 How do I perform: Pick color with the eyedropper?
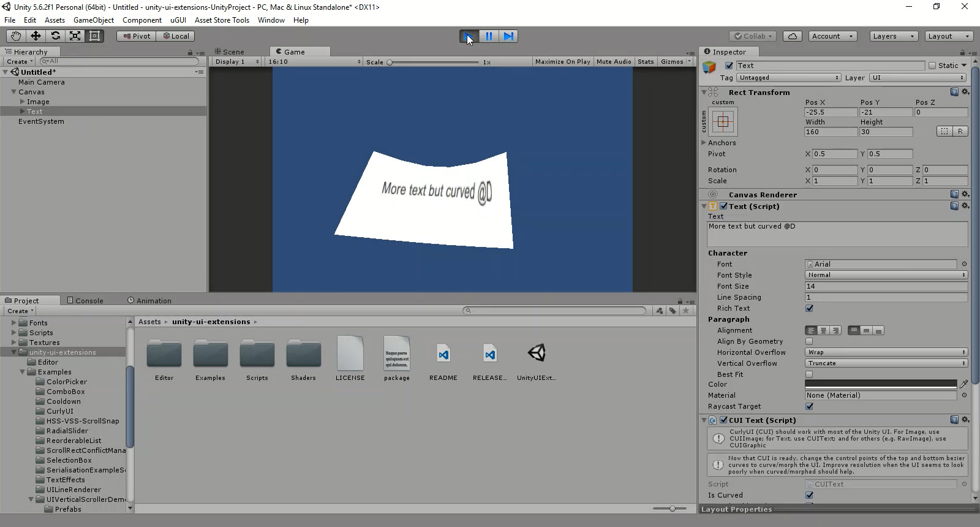click(x=964, y=384)
